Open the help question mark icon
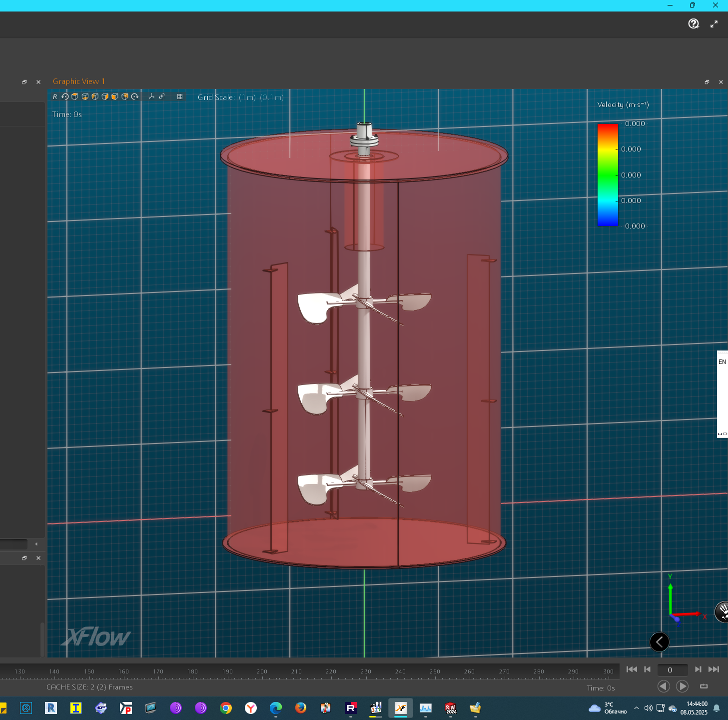This screenshot has height=720, width=728. [694, 23]
